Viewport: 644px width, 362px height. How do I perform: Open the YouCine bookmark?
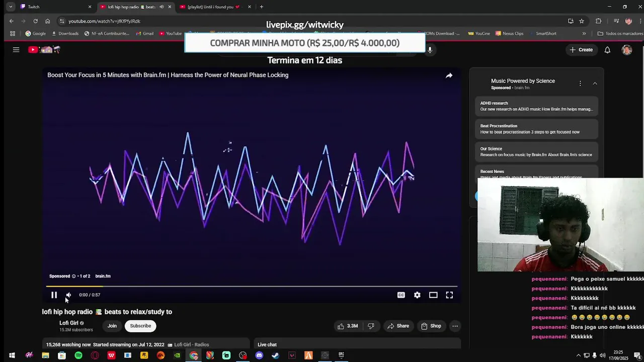coord(479,34)
